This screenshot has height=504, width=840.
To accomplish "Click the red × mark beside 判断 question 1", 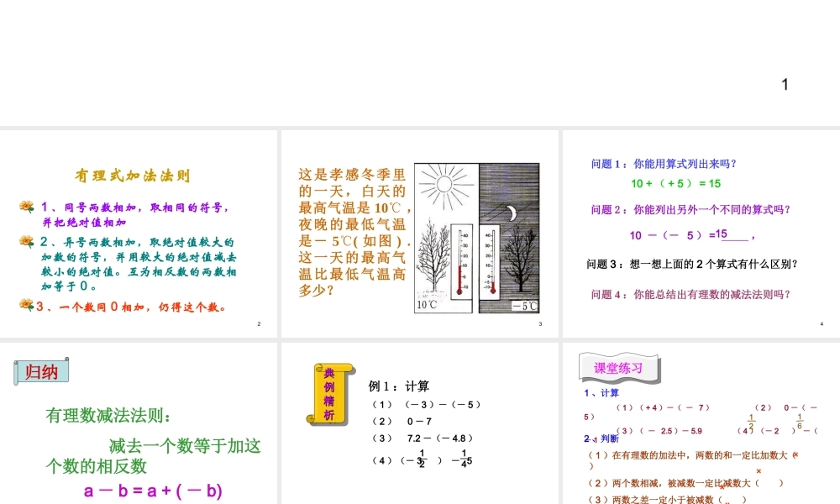I will 795,454.
